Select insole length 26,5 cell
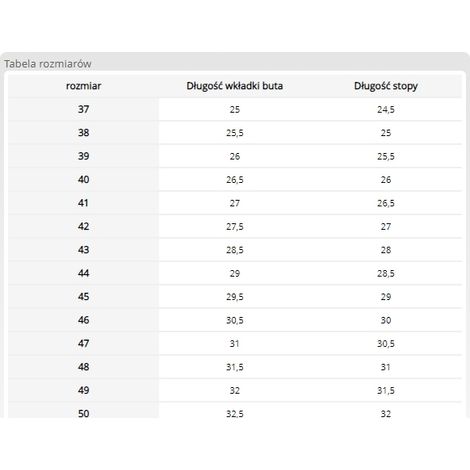 pyautogui.click(x=235, y=180)
